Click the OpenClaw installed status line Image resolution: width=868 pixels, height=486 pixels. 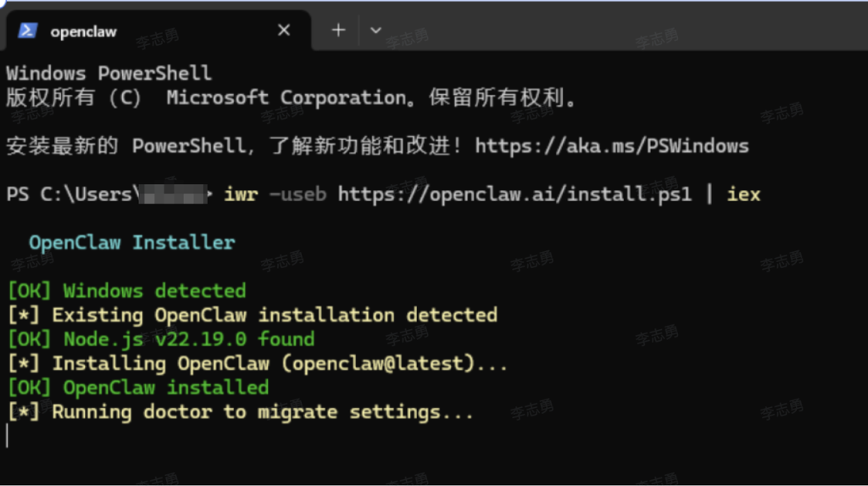point(138,388)
